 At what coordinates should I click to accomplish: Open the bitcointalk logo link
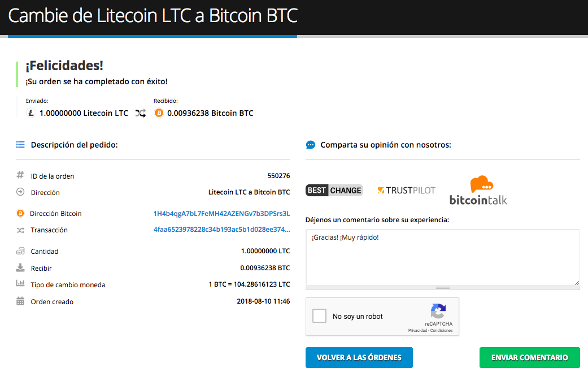pyautogui.click(x=478, y=190)
